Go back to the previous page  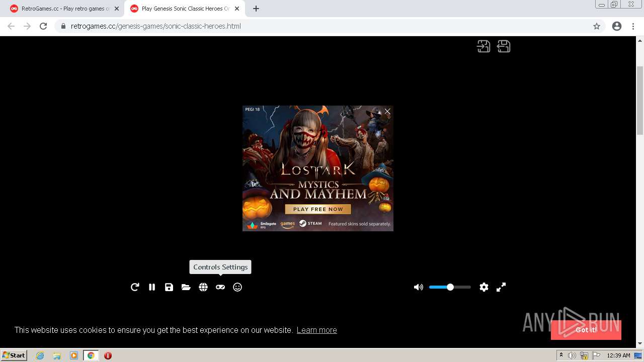[11, 26]
